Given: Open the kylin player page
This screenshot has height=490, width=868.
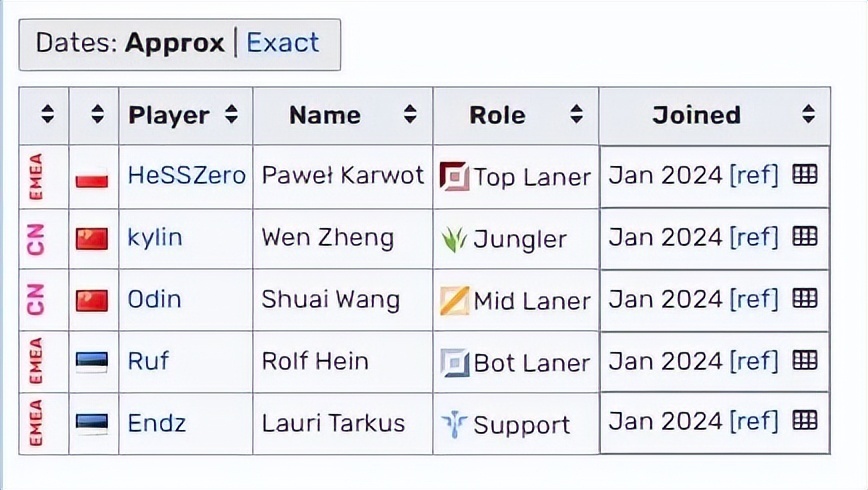Looking at the screenshot, I should coord(155,238).
